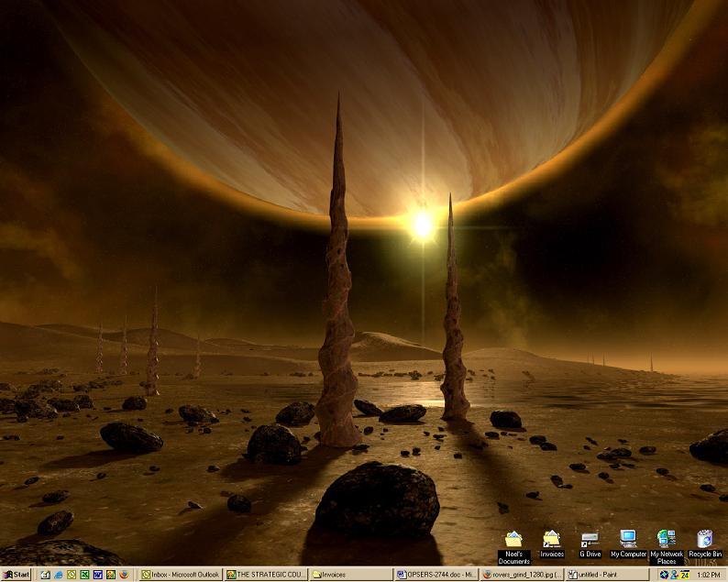Activate Invoices folder taskbar button
This screenshot has width=728, height=582.
pyautogui.click(x=351, y=575)
